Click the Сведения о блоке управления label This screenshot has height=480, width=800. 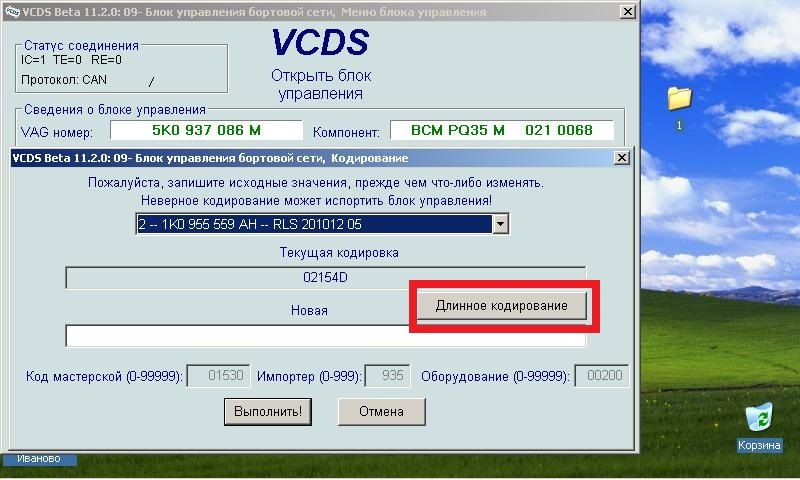point(115,110)
